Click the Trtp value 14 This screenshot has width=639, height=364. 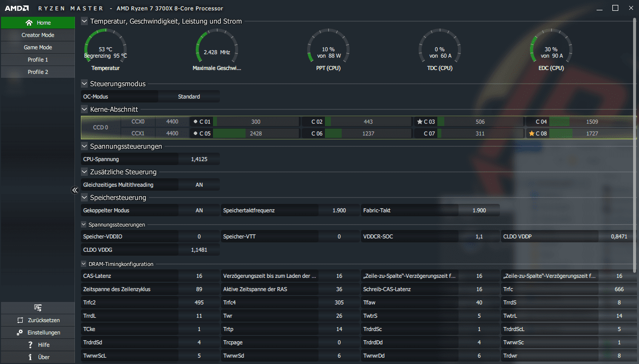339,329
